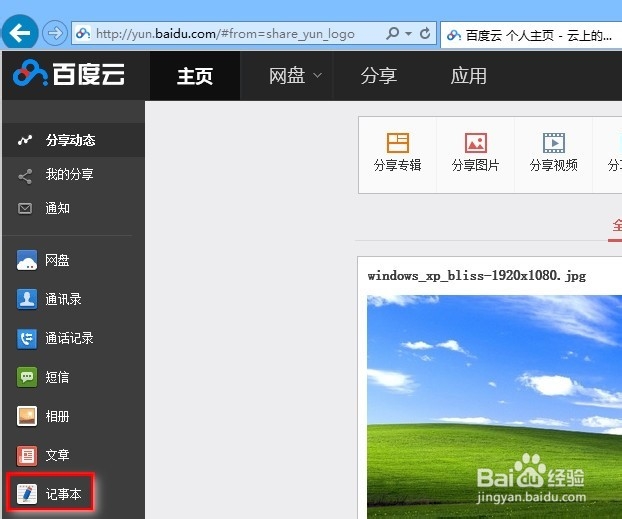Click the 分享动态 activity icon
This screenshot has width=622, height=519.
[25, 140]
